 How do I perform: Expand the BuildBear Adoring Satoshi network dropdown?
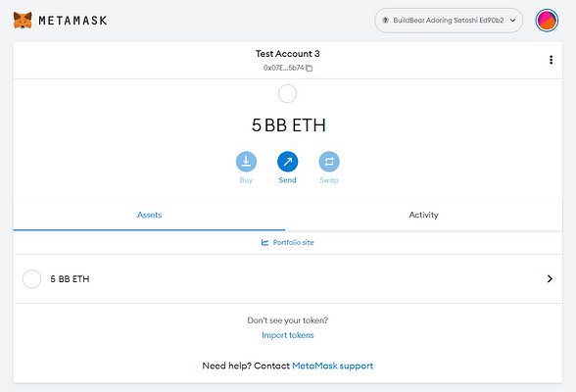449,21
